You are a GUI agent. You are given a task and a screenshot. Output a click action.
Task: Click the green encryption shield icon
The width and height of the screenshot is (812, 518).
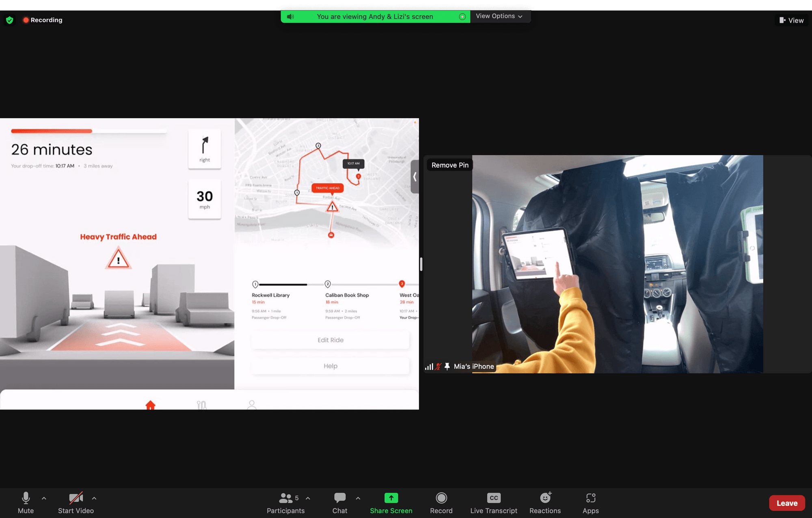tap(10, 20)
